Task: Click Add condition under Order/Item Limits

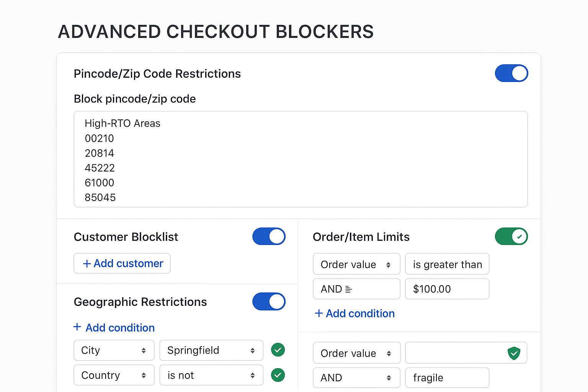Action: (x=354, y=314)
